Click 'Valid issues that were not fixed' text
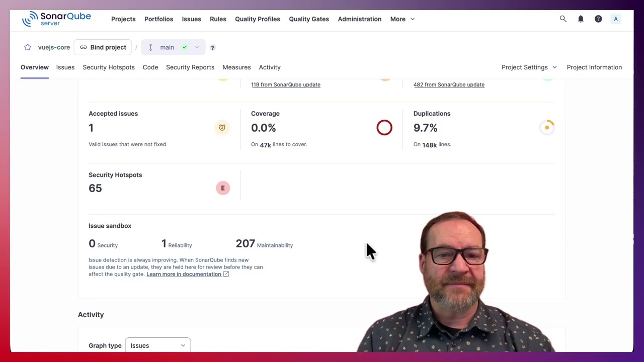 [x=127, y=144]
